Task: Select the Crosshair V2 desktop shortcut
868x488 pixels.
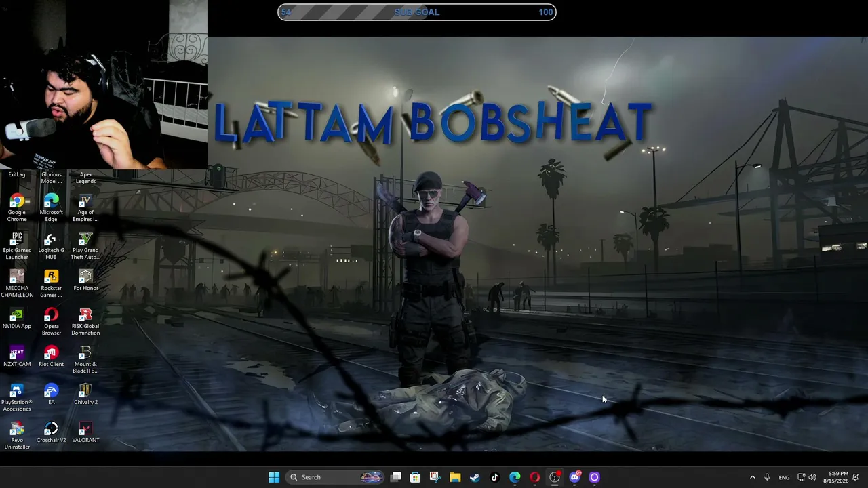Action: [x=51, y=432]
